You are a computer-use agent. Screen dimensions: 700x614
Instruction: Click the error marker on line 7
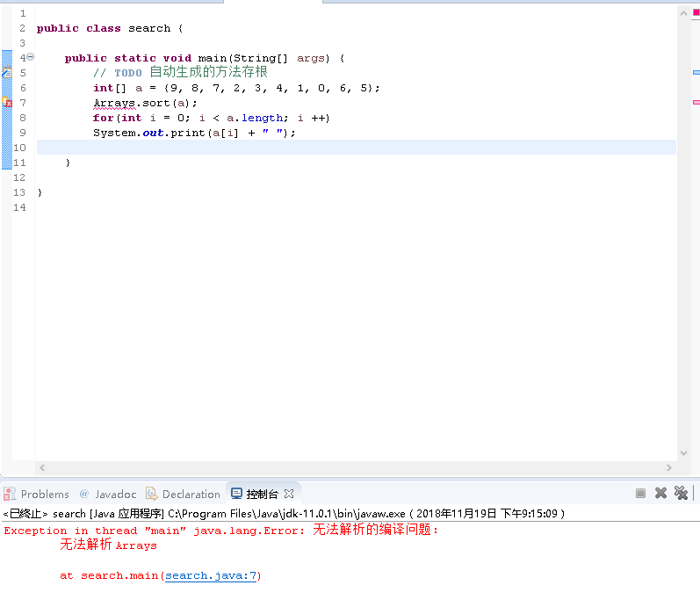[7, 102]
